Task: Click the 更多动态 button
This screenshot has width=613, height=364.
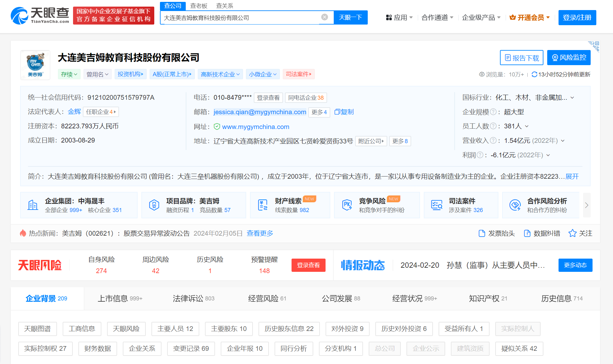Action: 575,265
